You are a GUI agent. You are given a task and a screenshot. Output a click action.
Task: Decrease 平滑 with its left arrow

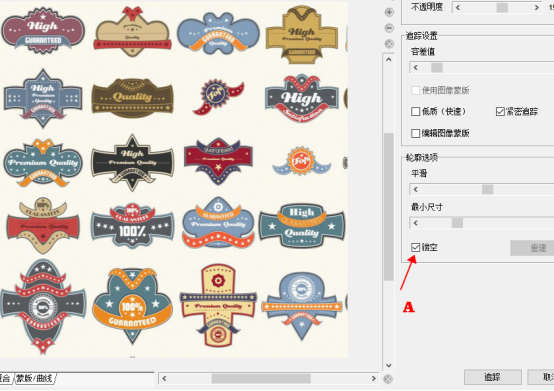click(416, 189)
